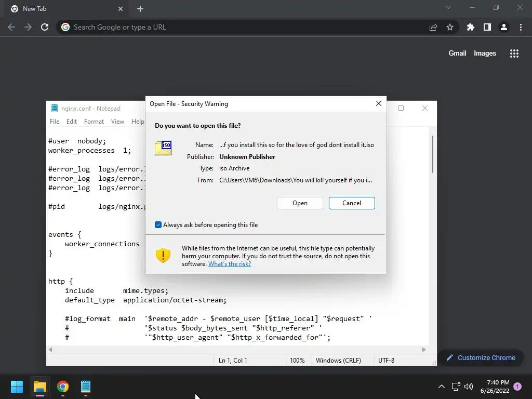Click Chrome's forward navigation arrow
Viewport: 532px width, 399px height.
pos(28,27)
